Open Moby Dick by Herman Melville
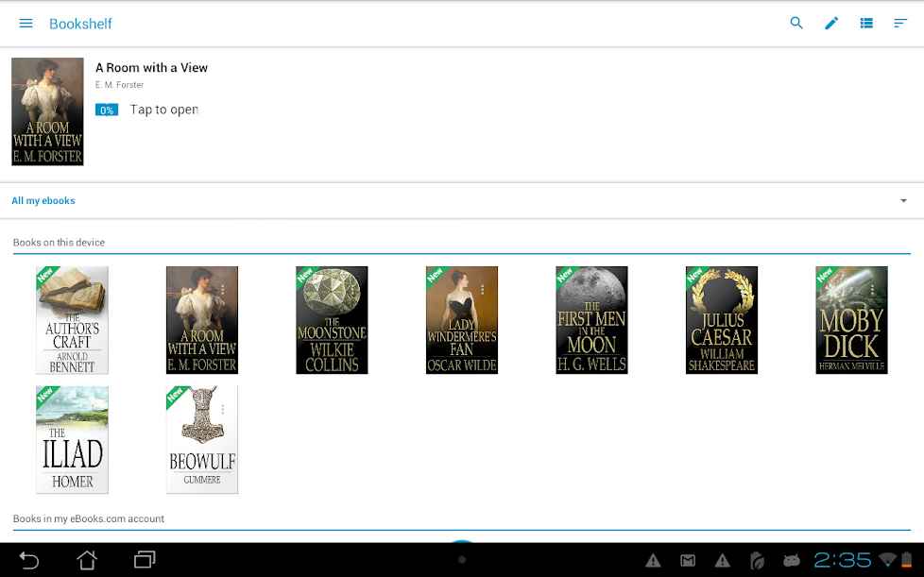 click(851, 320)
